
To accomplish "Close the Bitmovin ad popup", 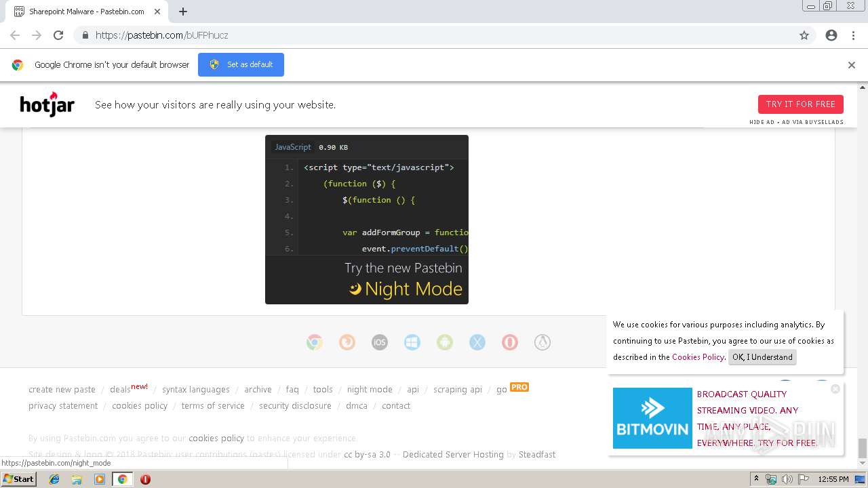I will click(x=835, y=389).
